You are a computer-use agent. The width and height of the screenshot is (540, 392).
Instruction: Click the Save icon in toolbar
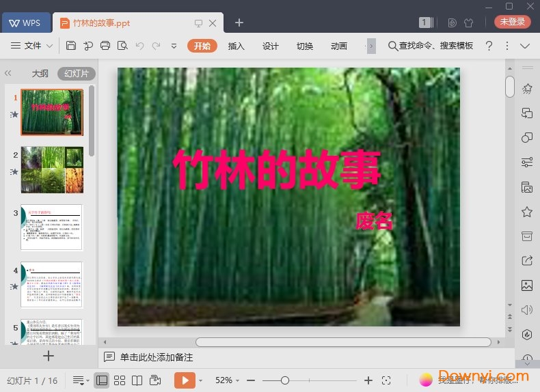tap(71, 46)
